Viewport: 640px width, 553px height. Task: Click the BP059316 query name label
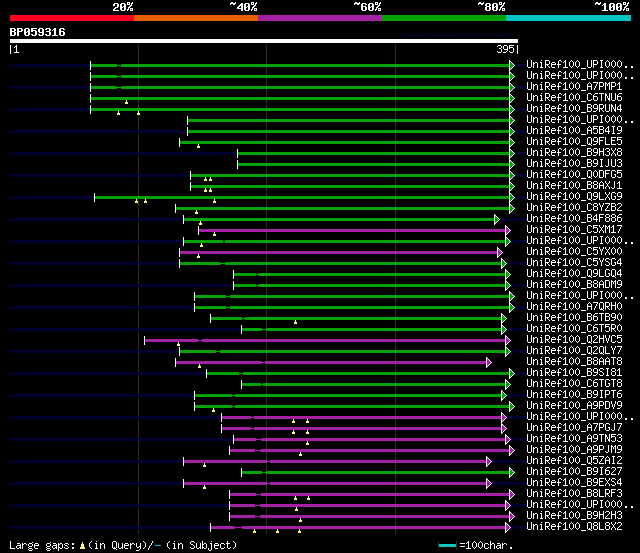point(38,32)
